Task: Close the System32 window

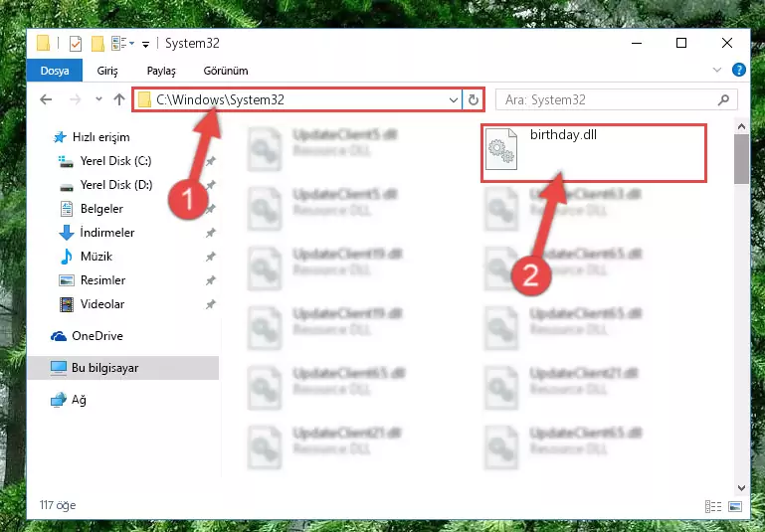Action: 727,43
